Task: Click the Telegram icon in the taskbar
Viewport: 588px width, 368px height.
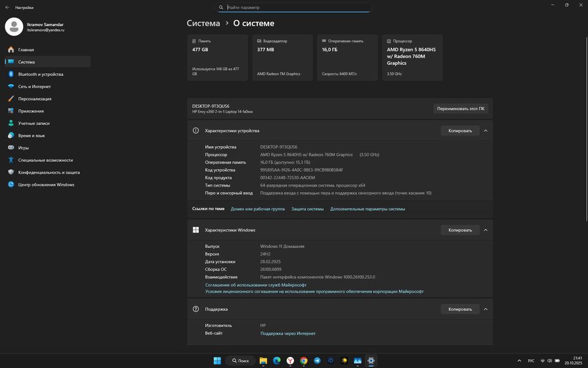Action: point(317,360)
